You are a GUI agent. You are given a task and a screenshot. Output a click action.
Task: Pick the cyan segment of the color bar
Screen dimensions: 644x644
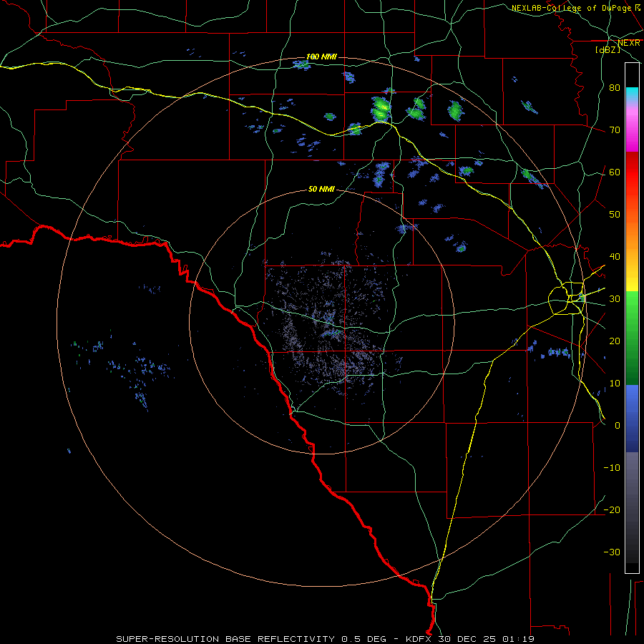click(632, 94)
